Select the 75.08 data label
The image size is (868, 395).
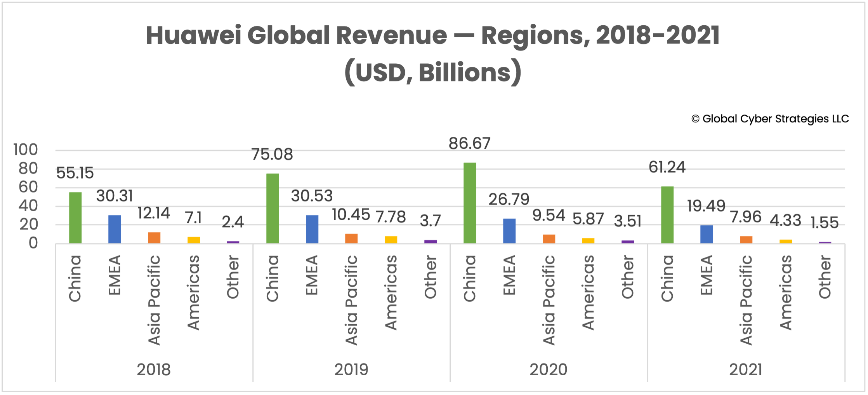[x=272, y=154]
